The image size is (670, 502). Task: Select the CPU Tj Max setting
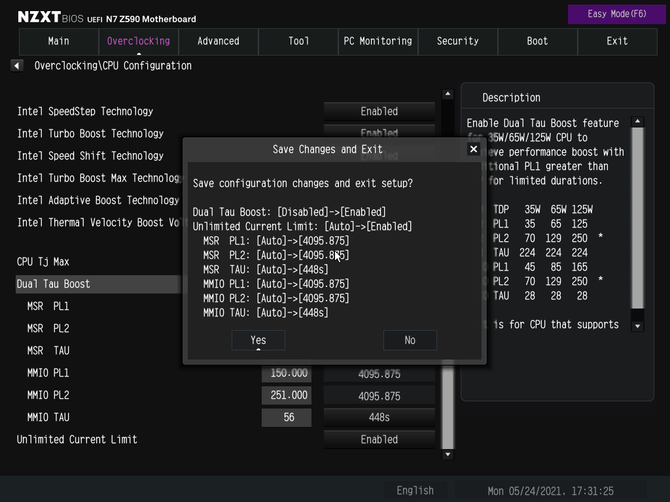point(43,262)
